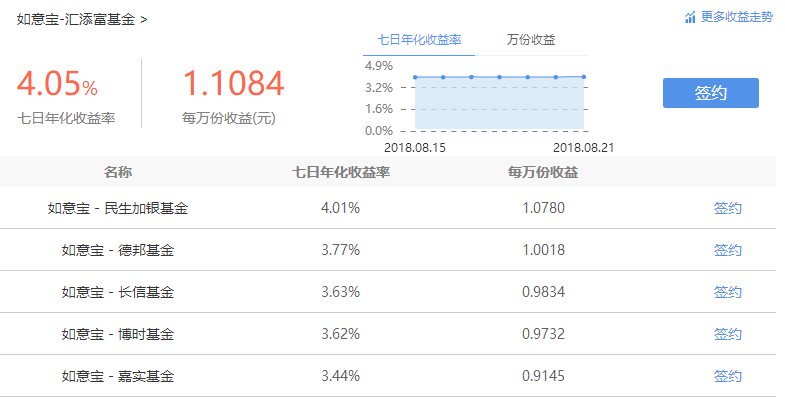This screenshot has width=785, height=400.
Task: Click the 1.0018 earnings cell
Action: click(x=544, y=250)
